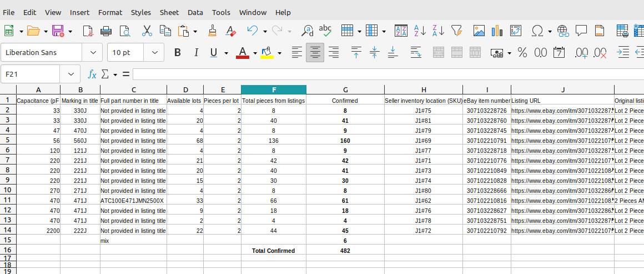The height and width of the screenshot is (274, 644).
Task: Apply red font color
Action: pos(242,53)
